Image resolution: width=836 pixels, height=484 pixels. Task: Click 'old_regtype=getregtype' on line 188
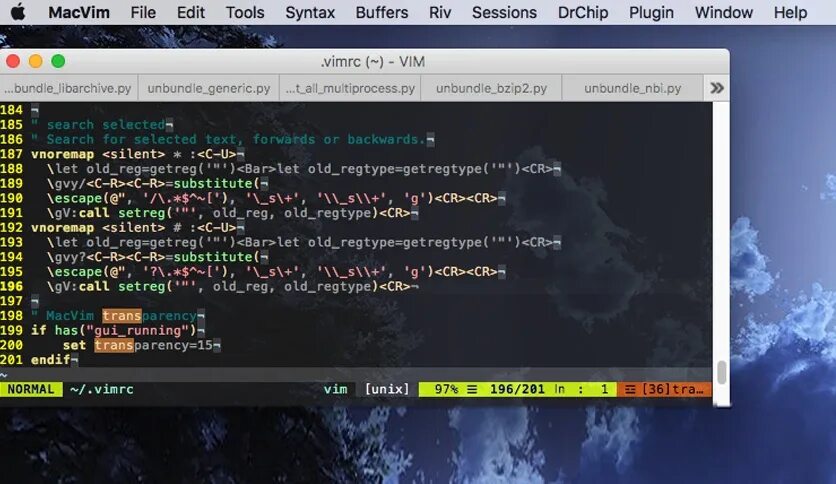point(395,169)
